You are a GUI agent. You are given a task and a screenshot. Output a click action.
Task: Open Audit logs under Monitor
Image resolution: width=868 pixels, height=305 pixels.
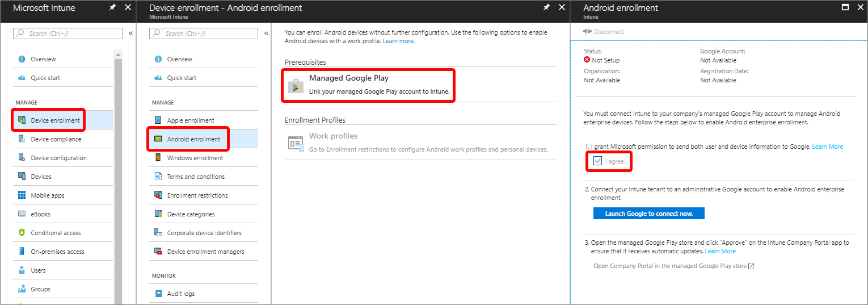point(204,294)
